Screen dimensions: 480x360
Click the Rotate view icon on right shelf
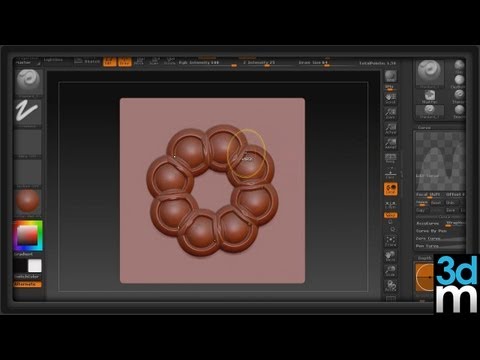tap(390, 286)
